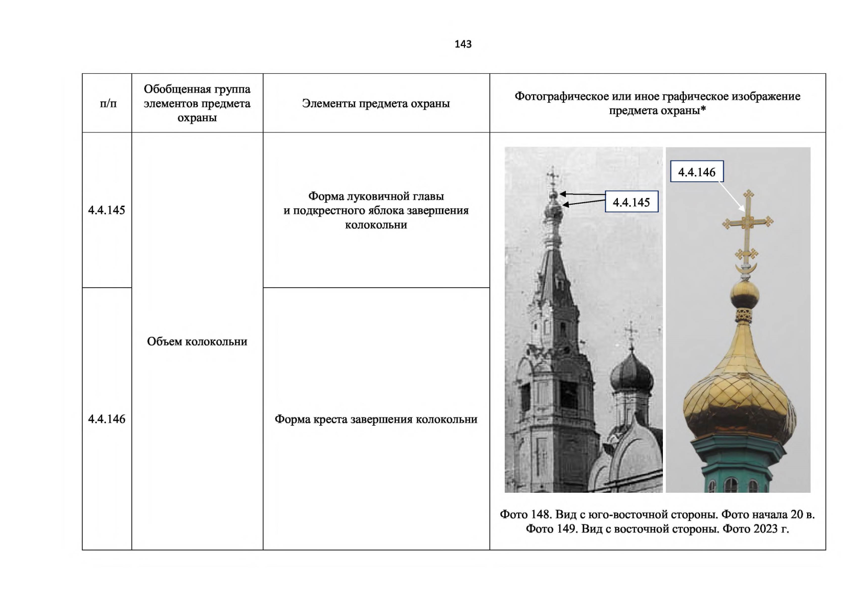
Task: Click the 4.4.146 callout label on photo
Action: point(697,172)
